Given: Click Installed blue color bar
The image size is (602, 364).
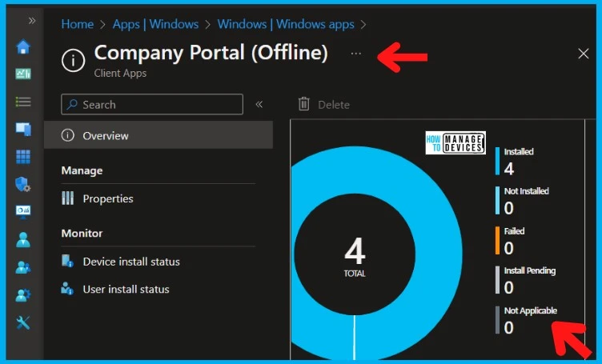Looking at the screenshot, I should [x=498, y=161].
